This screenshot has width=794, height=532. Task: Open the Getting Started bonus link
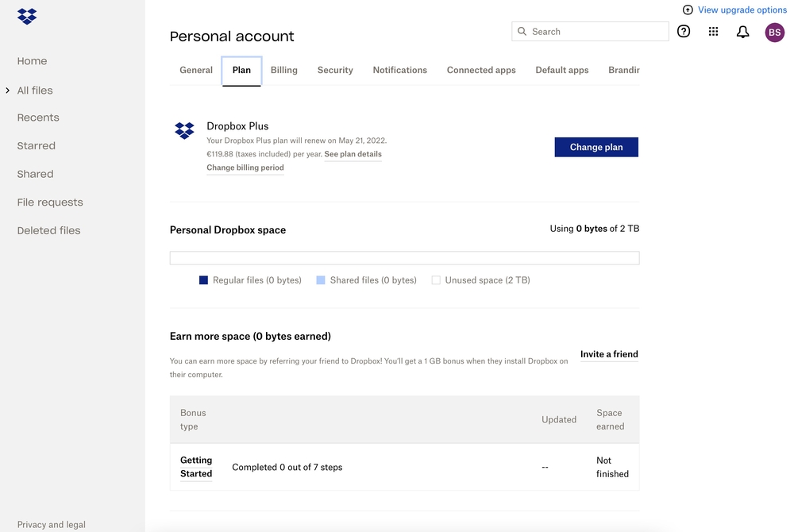tap(196, 467)
